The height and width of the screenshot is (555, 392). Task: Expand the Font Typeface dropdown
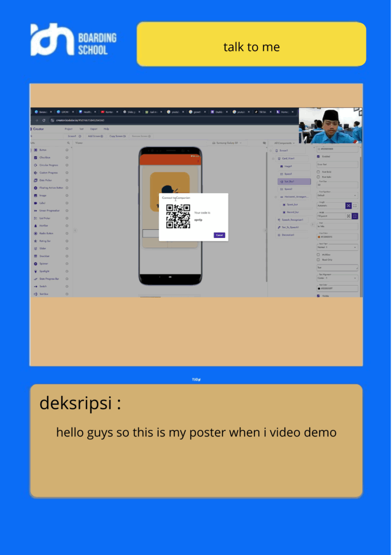337,196
